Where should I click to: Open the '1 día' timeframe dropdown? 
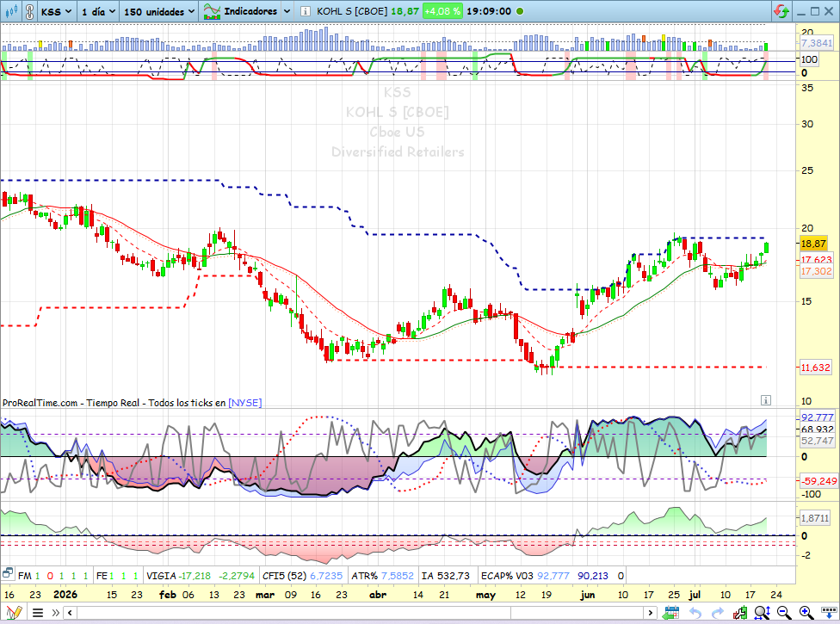click(x=99, y=11)
